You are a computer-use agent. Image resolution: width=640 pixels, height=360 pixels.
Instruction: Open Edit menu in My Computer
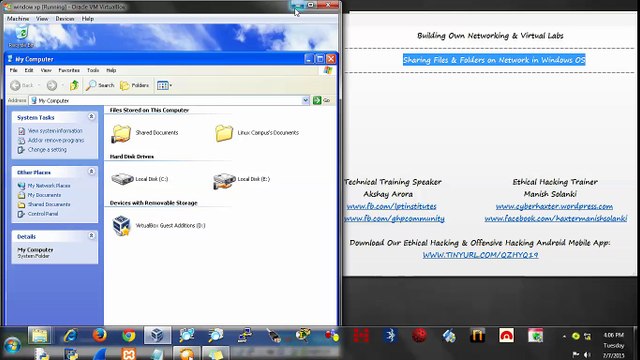click(x=29, y=70)
